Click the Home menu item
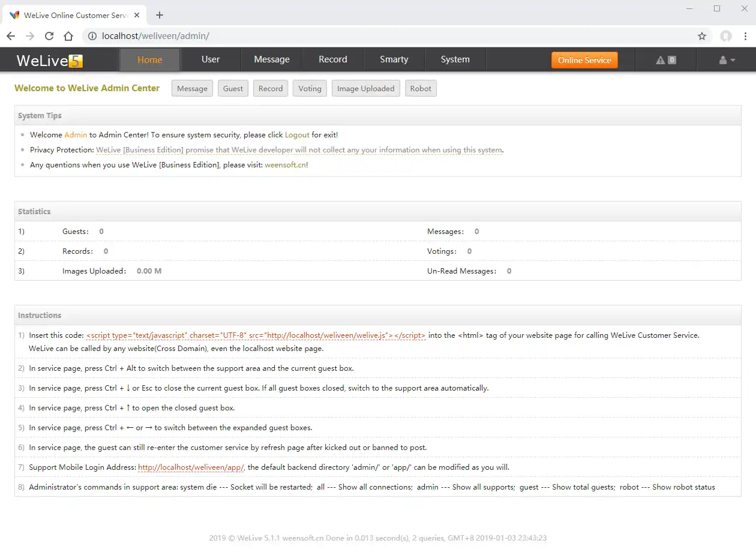This screenshot has width=756, height=552. [149, 59]
